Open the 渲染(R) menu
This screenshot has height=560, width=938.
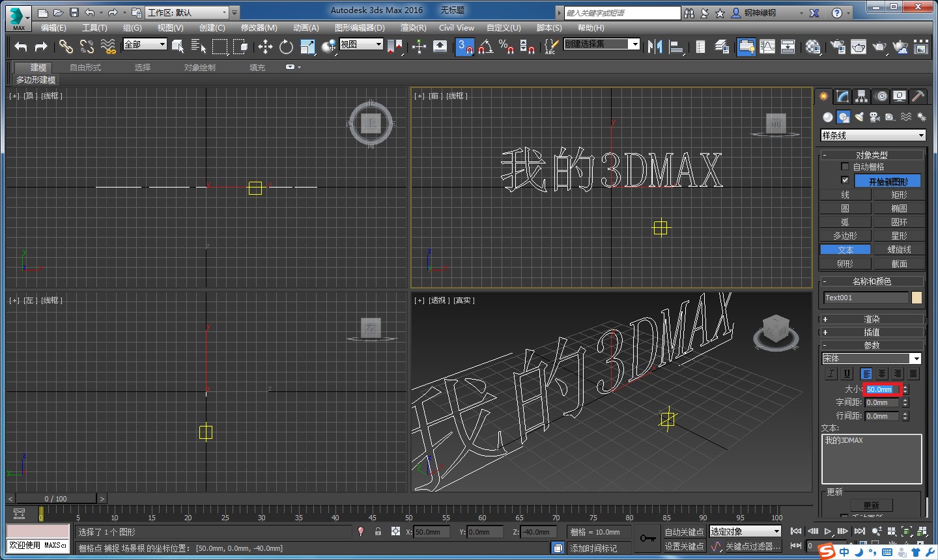[x=412, y=27]
